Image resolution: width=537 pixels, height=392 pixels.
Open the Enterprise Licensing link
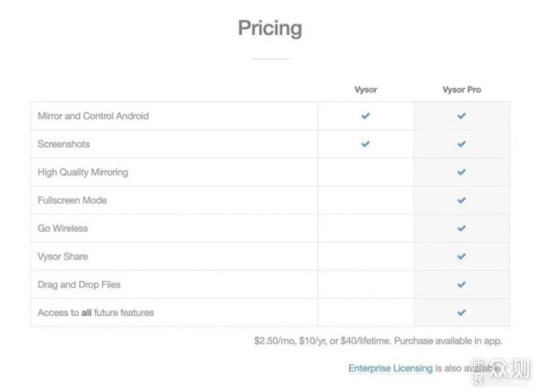[x=390, y=368]
